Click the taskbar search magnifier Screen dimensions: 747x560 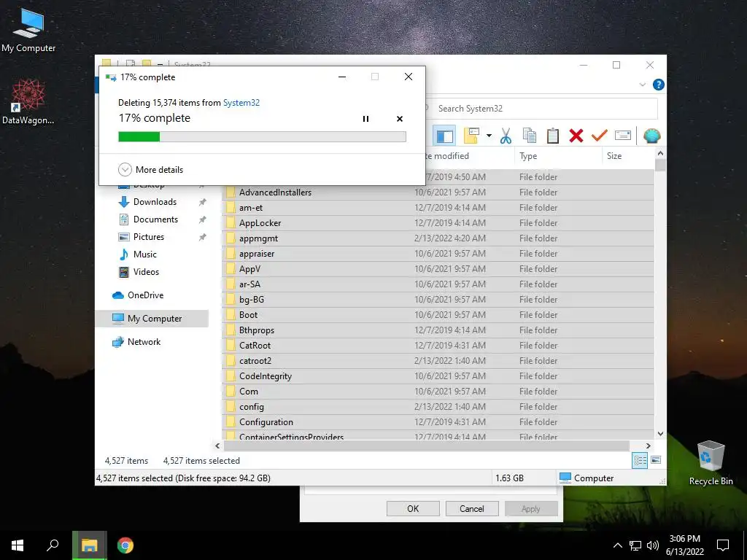click(53, 545)
